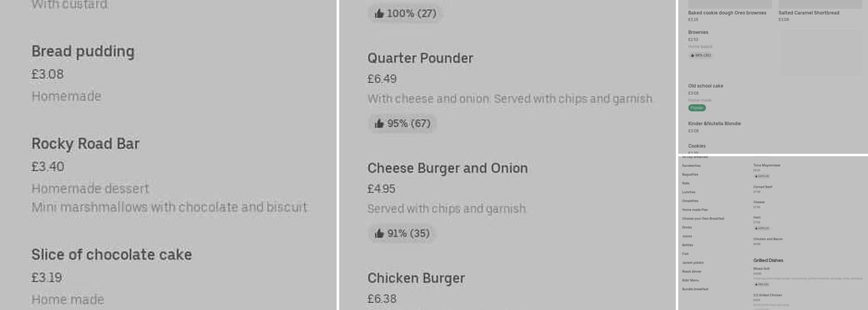
Task: Click the thumbs-up icon beside 100% (27)
Action: [379, 13]
